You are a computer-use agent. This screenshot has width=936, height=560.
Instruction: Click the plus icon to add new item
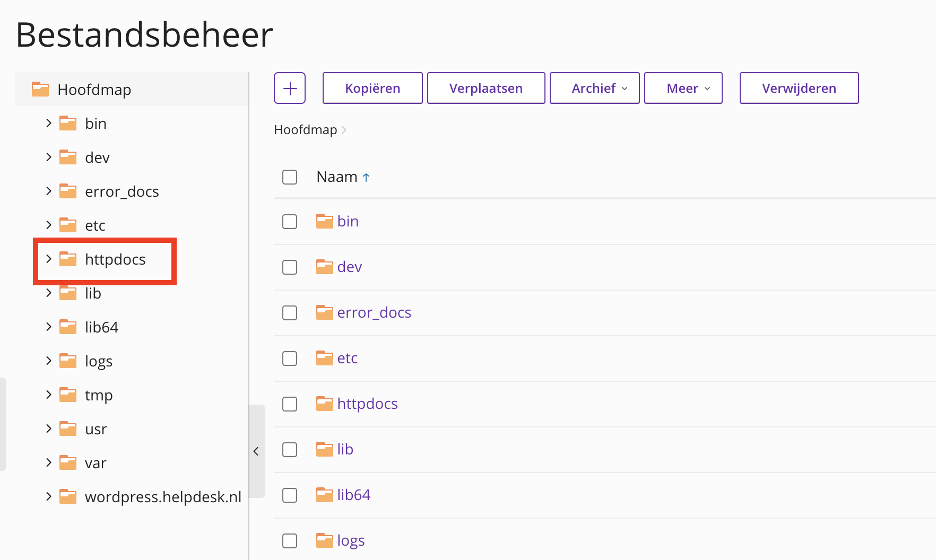[x=290, y=88]
